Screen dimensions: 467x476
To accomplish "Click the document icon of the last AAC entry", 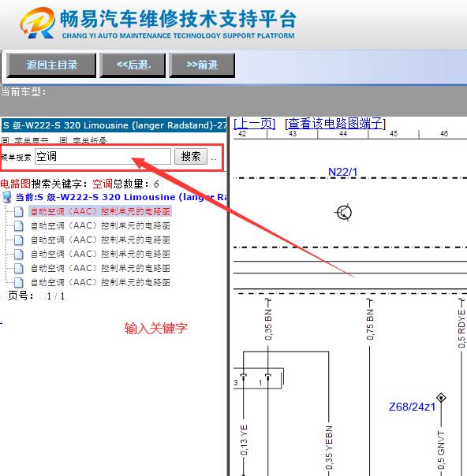I will (x=18, y=283).
